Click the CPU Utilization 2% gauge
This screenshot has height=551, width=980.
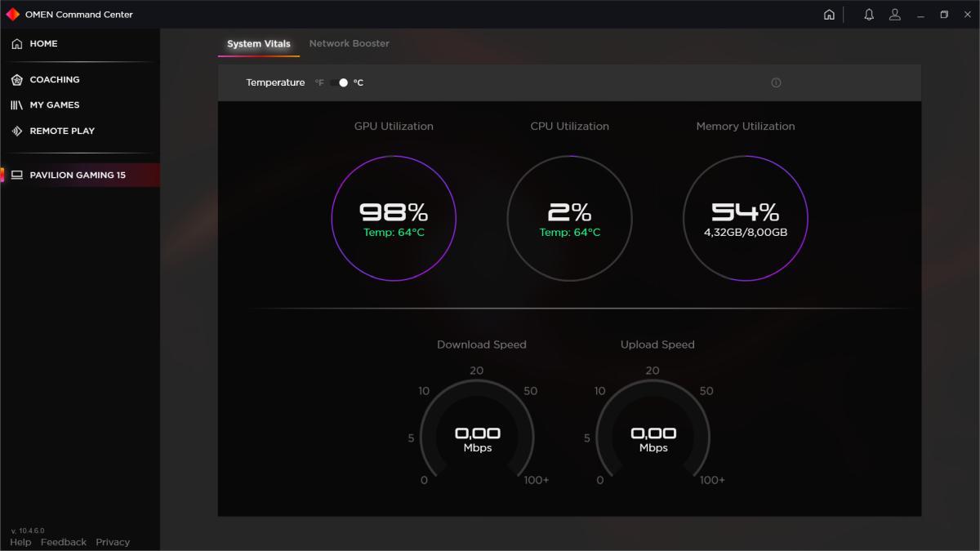click(569, 219)
